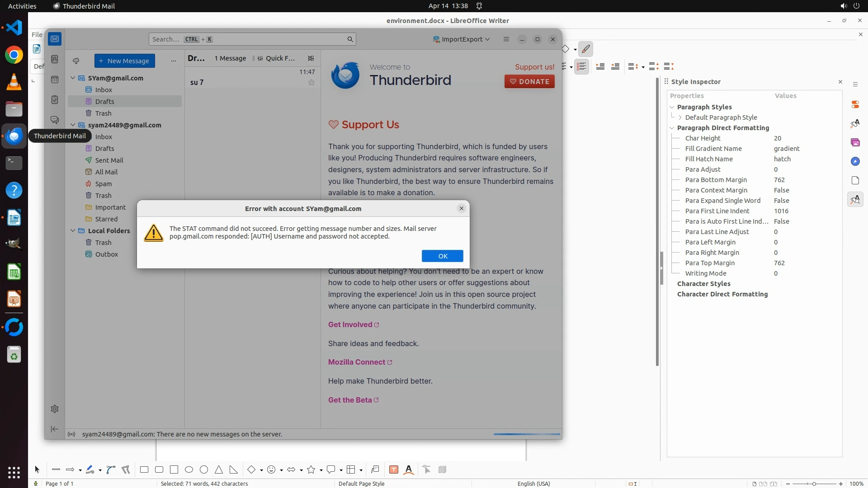868x488 pixels.
Task: Open Thunderbird settings gear icon
Action: [x=55, y=409]
